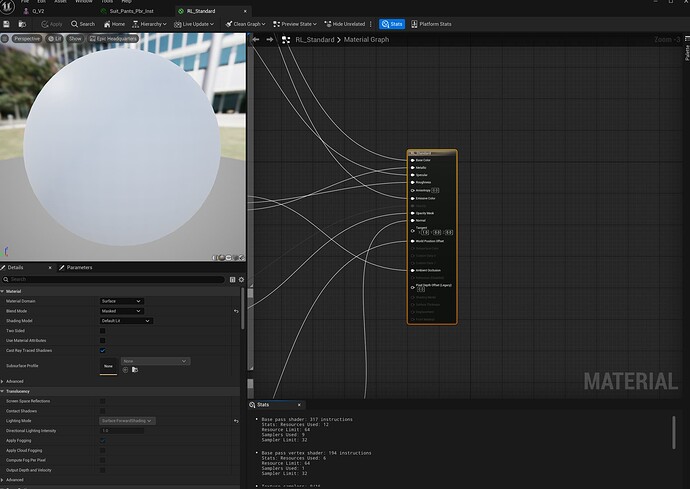Image resolution: width=690 pixels, height=489 pixels.
Task: Reset Blend Mode to default arrow
Action: [x=236, y=311]
